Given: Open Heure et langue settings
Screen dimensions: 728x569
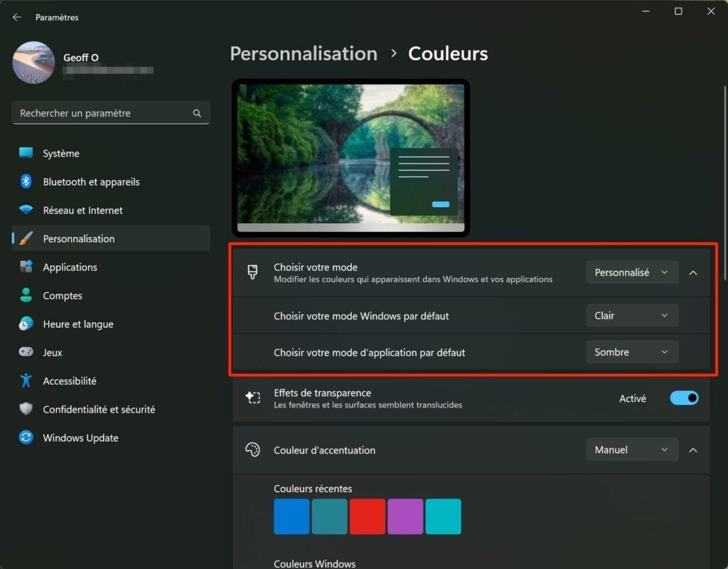Looking at the screenshot, I should [x=111, y=324].
